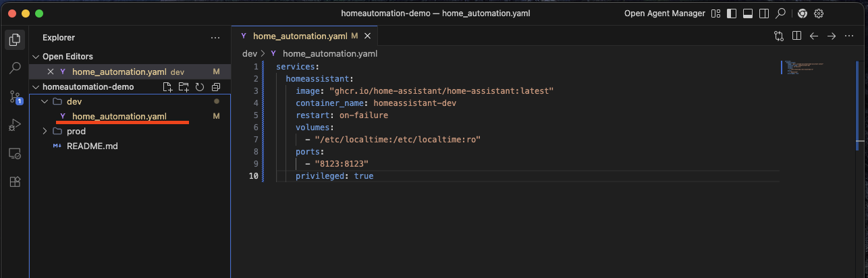The width and height of the screenshot is (868, 278).
Task: Click Customize Layout icon in title bar
Action: pos(716,13)
